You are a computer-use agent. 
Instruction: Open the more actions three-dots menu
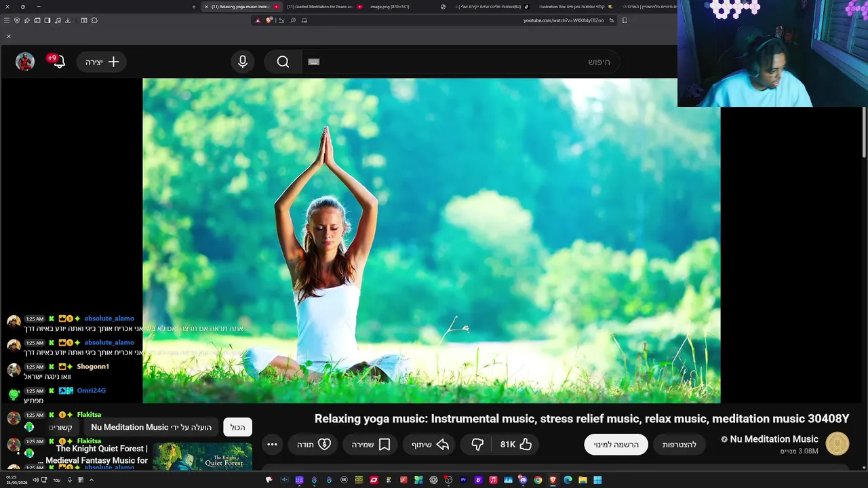(272, 445)
